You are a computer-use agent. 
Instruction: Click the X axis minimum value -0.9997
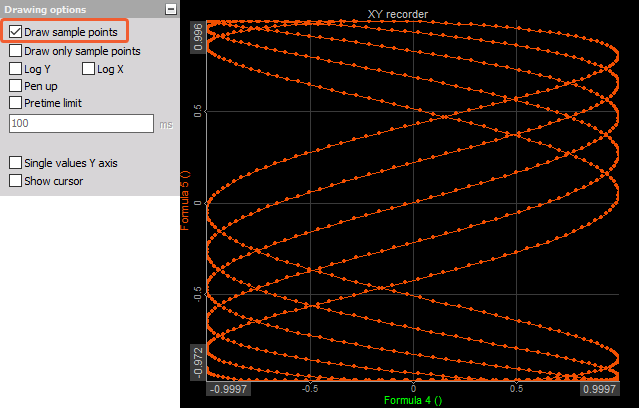(x=229, y=389)
